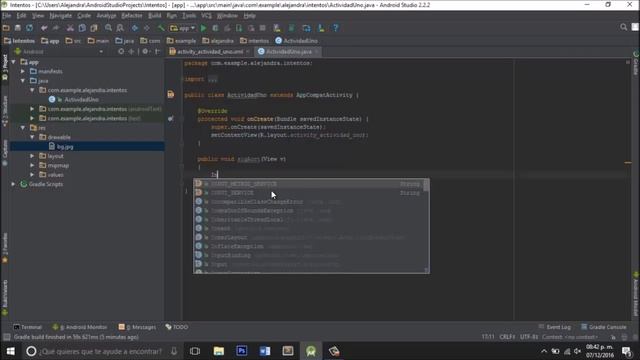The width and height of the screenshot is (640, 360).
Task: Click the Undo arrow icon
Action: click(x=44, y=28)
